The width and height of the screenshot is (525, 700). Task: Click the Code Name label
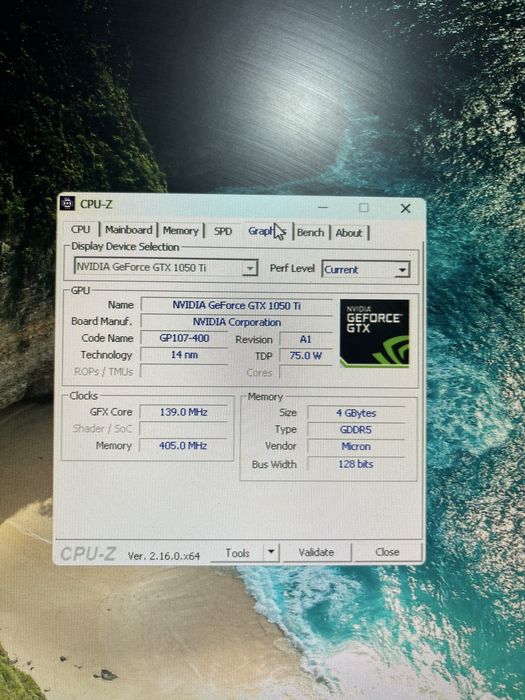coord(107,338)
